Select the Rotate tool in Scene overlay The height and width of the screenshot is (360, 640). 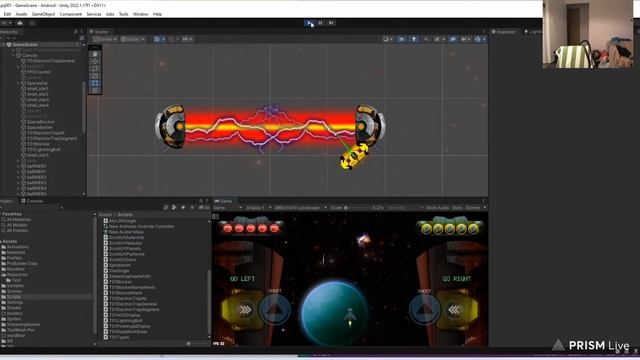click(x=95, y=69)
